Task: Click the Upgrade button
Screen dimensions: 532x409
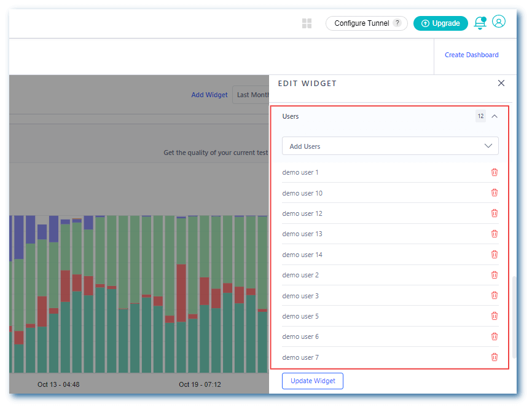Action: click(440, 23)
